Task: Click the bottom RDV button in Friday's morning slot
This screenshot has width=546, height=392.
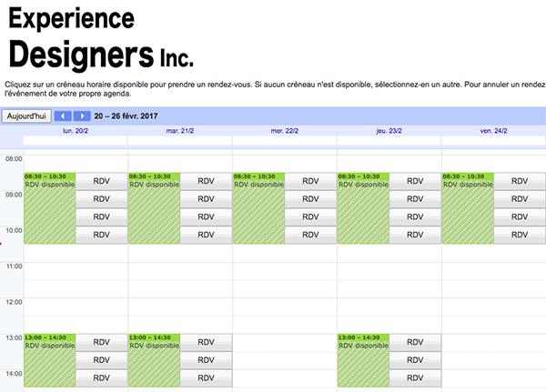Action: pos(520,236)
